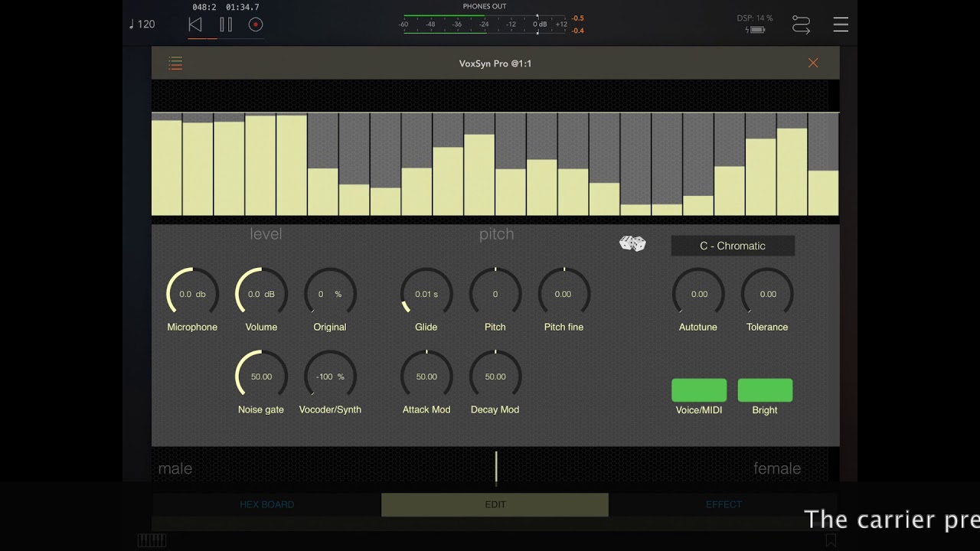Click the tempo 120 display
This screenshot has width=980, height=551.
pyautogui.click(x=142, y=24)
